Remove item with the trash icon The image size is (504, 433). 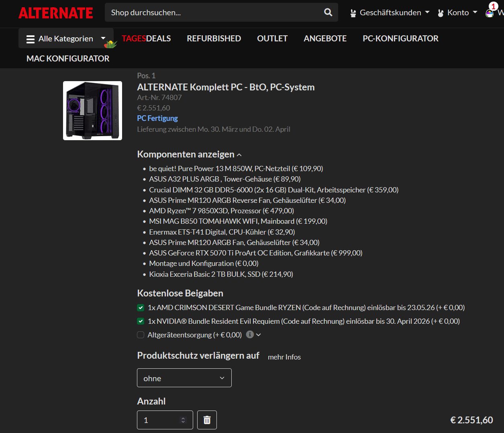(207, 420)
